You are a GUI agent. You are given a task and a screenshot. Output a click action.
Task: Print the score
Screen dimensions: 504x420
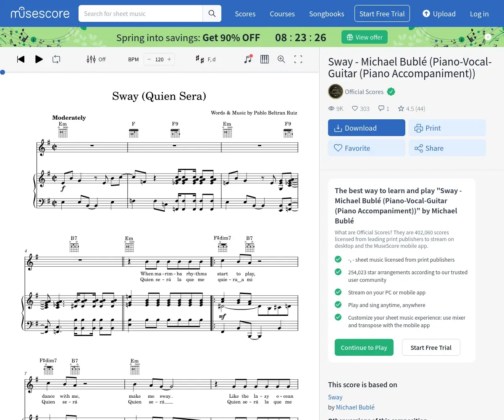(447, 128)
